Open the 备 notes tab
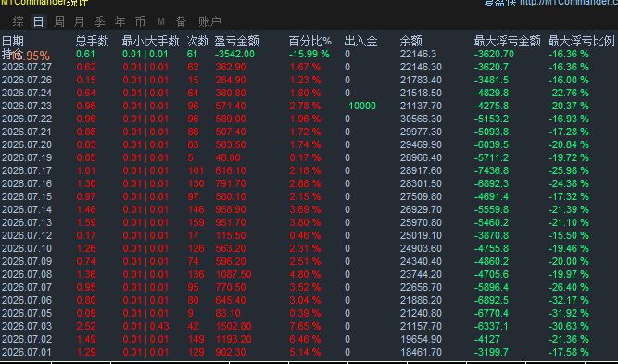The image size is (618, 364). (x=182, y=21)
